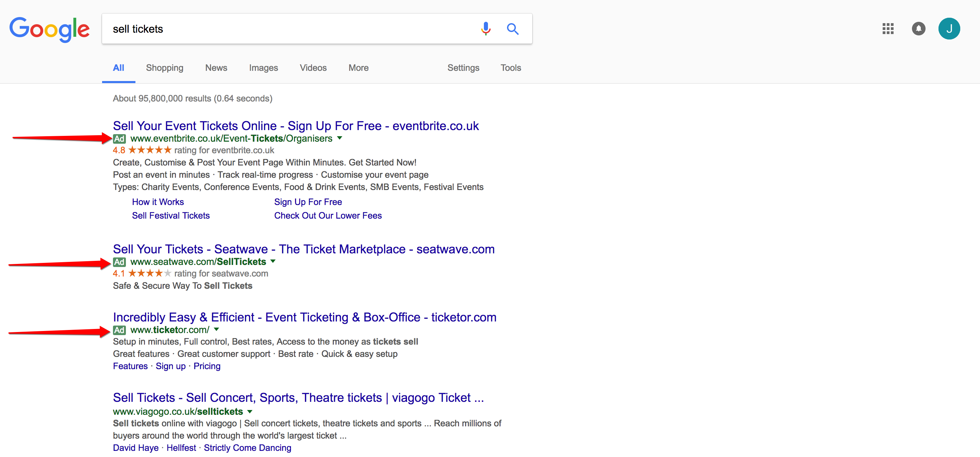980x457 pixels.
Task: Open the notifications bell
Action: tap(918, 29)
